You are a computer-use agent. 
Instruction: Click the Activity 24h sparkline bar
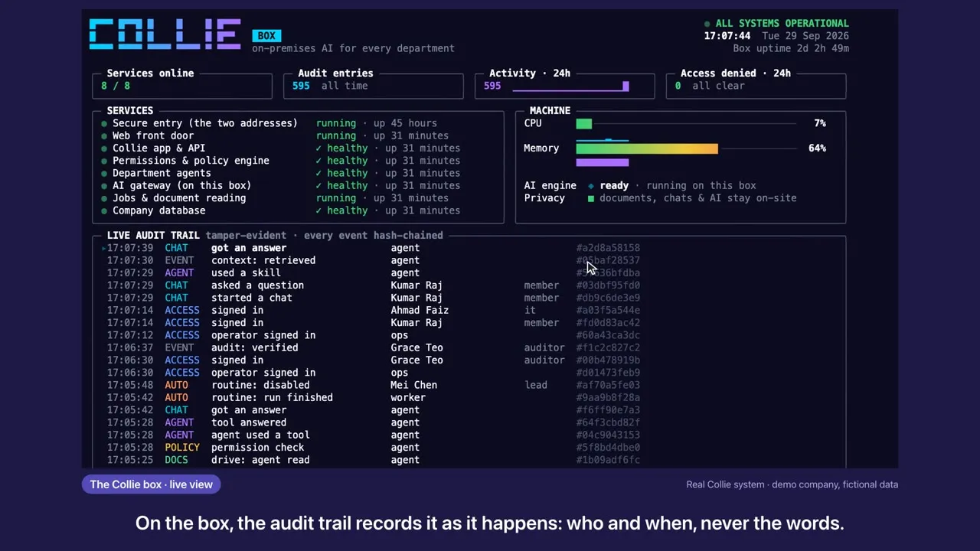(x=570, y=86)
